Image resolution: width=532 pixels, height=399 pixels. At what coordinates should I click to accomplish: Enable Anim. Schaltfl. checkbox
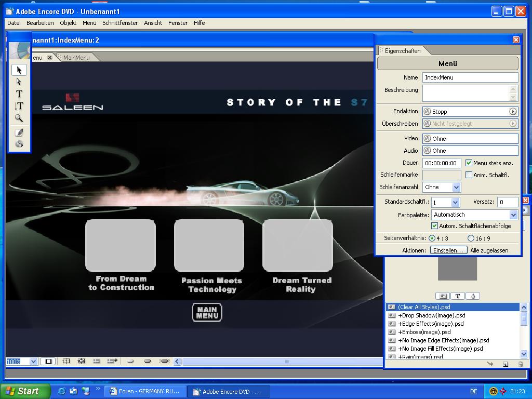[469, 175]
